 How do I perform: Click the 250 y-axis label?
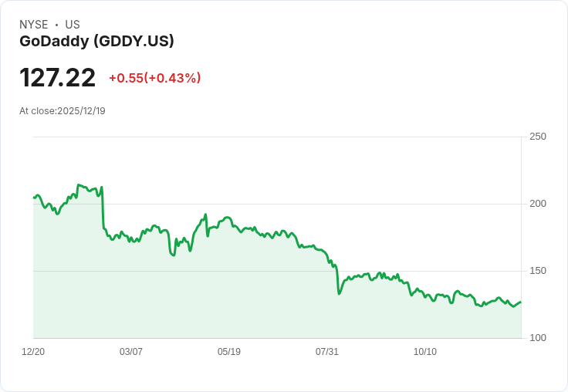[538, 137]
